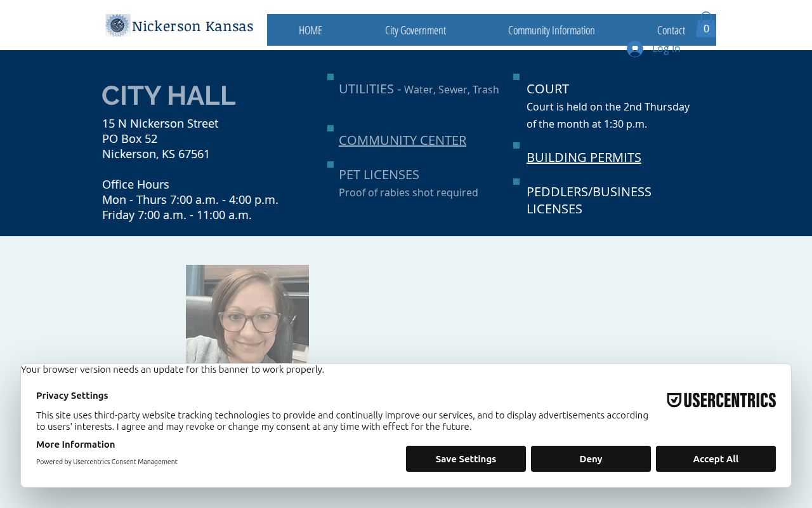Click the staff member photo
The width and height of the screenshot is (812, 508).
pos(247,314)
